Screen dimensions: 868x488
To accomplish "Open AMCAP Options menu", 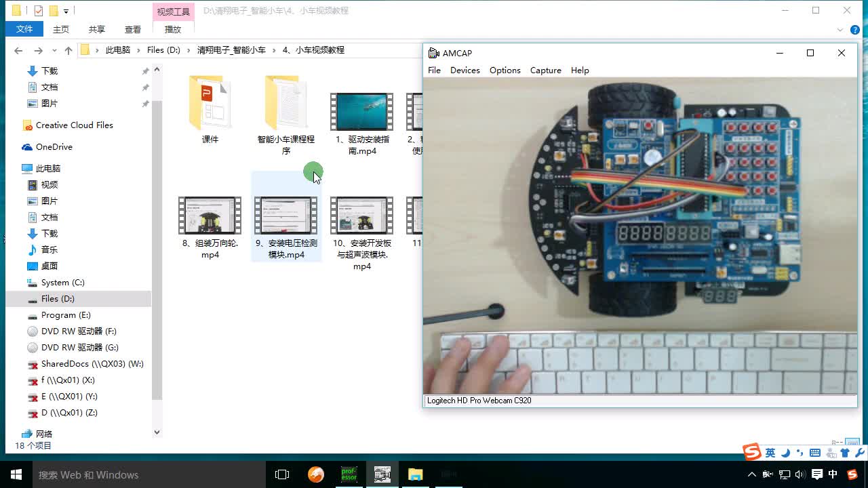I will pyautogui.click(x=505, y=70).
